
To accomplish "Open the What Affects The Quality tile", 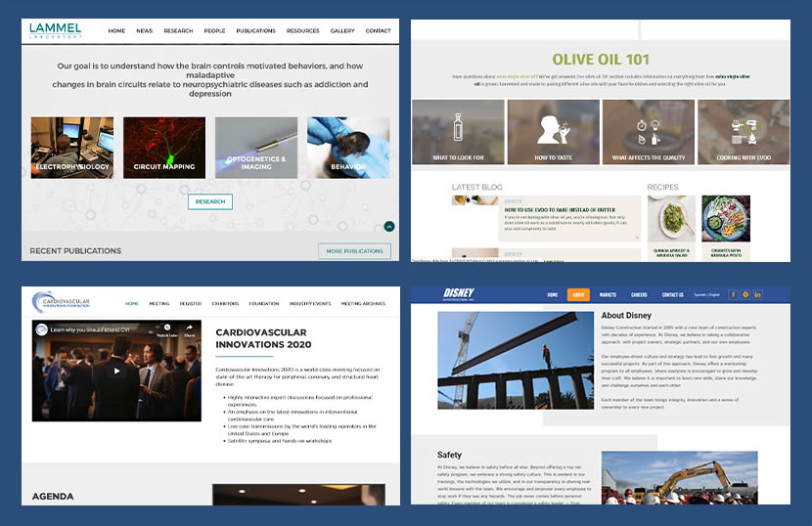I will [649, 132].
